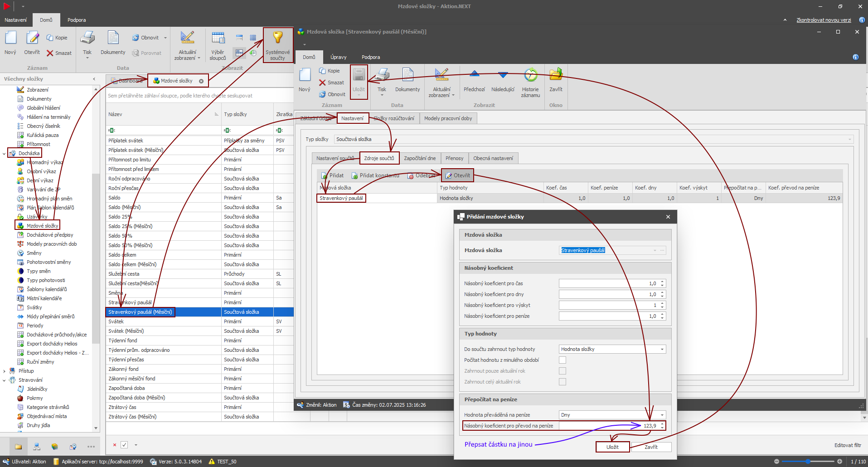The height and width of the screenshot is (467, 868).
Task: Open Do součtu zahrnout typ hodnoty dropdown
Action: click(662, 349)
